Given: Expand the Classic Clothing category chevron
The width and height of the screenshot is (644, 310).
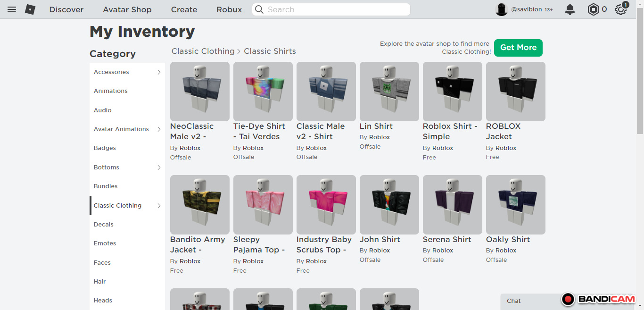Looking at the screenshot, I should 159,206.
